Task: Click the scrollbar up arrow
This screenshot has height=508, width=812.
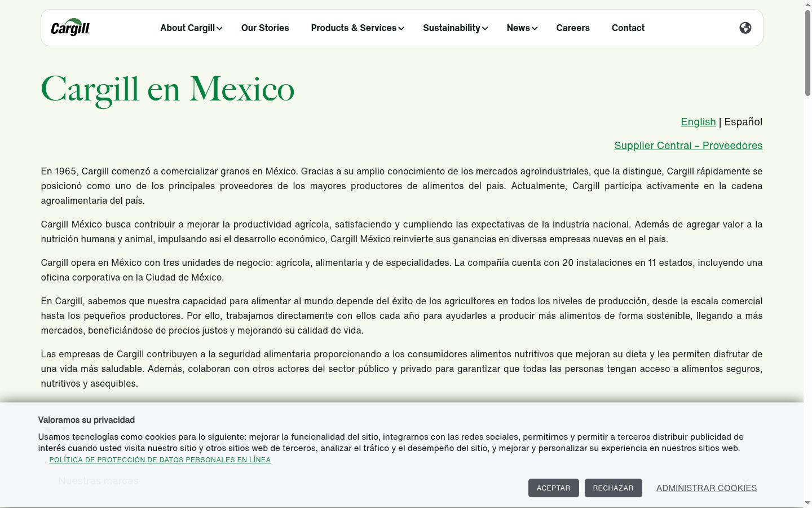Action: (x=807, y=5)
